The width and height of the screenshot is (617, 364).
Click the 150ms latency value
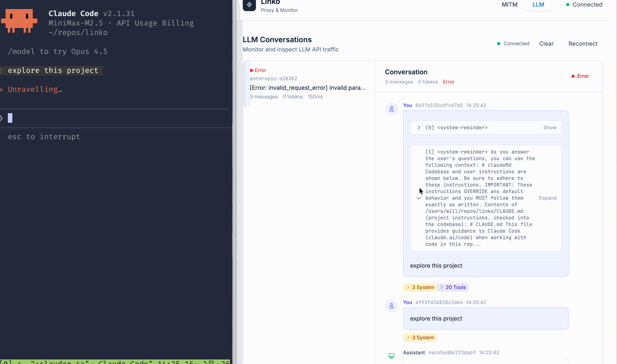tap(315, 97)
